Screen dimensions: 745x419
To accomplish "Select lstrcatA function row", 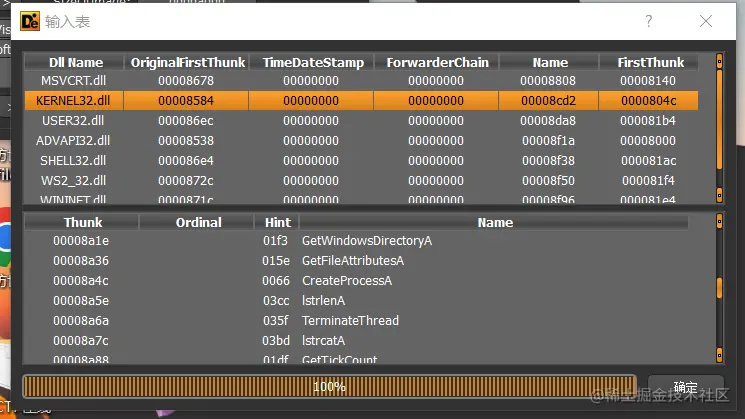I will click(356, 341).
